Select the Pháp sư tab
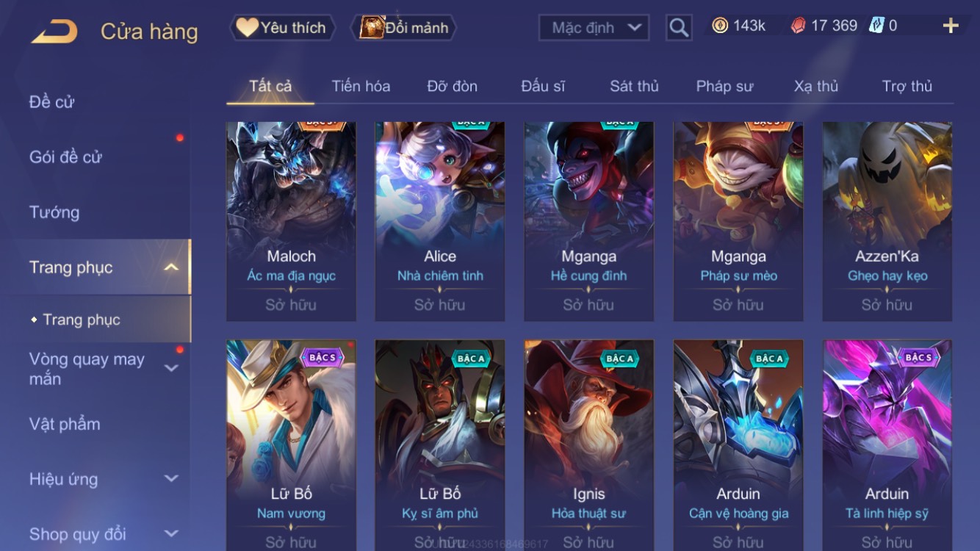The image size is (980, 551). (x=724, y=86)
